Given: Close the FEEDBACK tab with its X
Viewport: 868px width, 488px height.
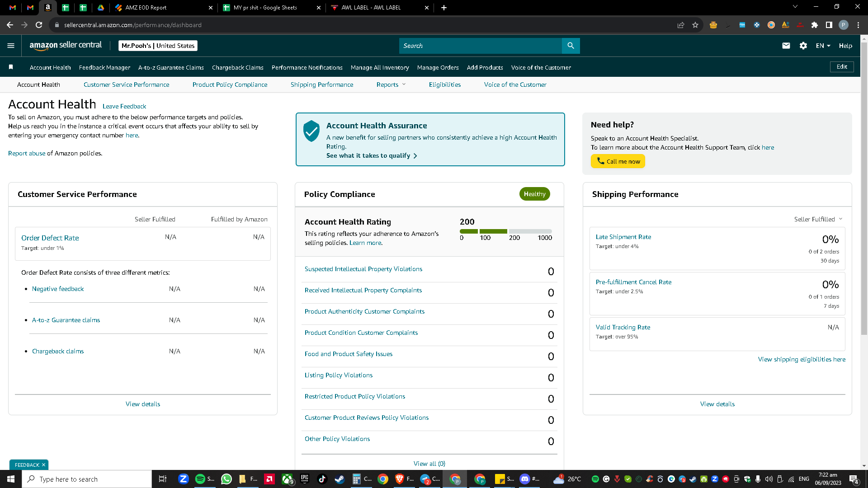Looking at the screenshot, I should click(x=43, y=465).
